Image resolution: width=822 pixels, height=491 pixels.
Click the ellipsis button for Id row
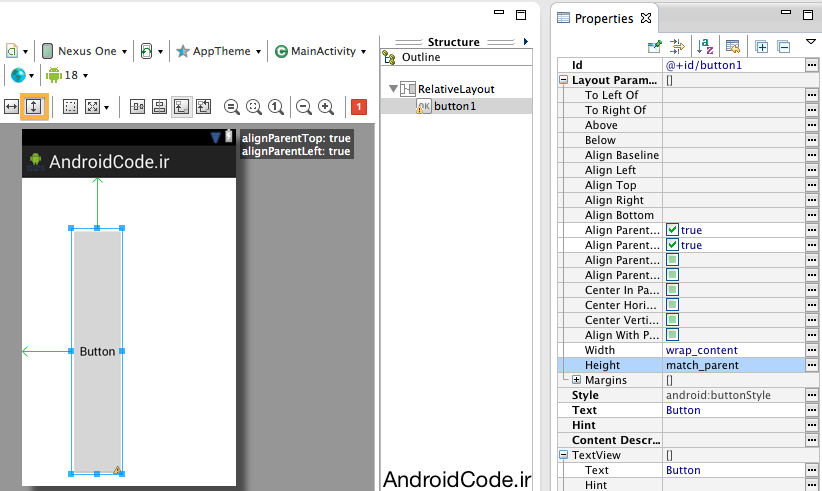812,65
